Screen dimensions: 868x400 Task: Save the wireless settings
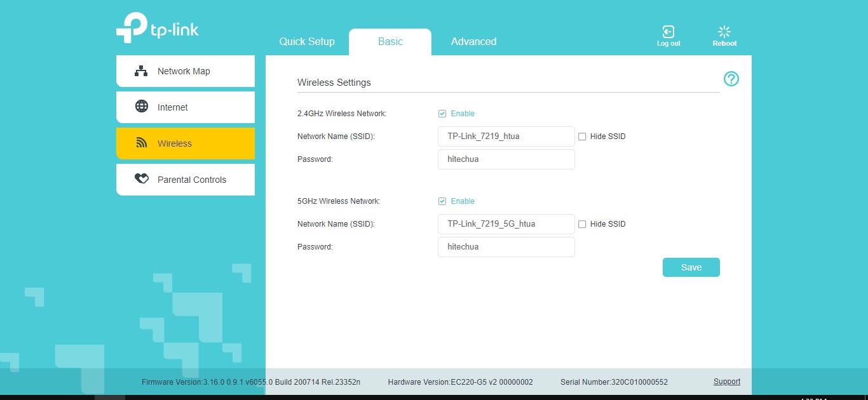click(691, 267)
